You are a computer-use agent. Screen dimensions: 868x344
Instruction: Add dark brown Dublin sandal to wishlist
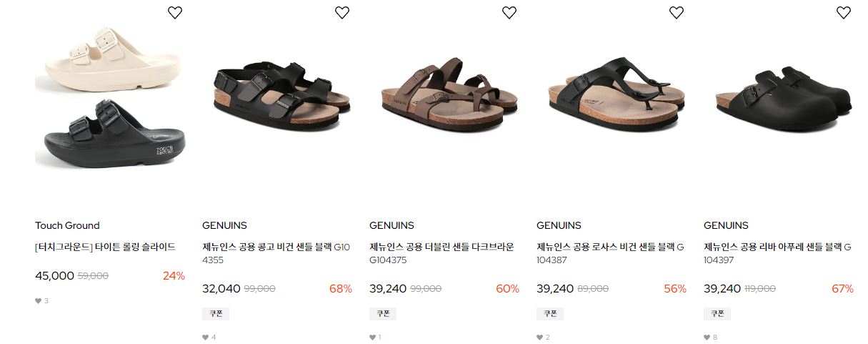[x=509, y=12]
